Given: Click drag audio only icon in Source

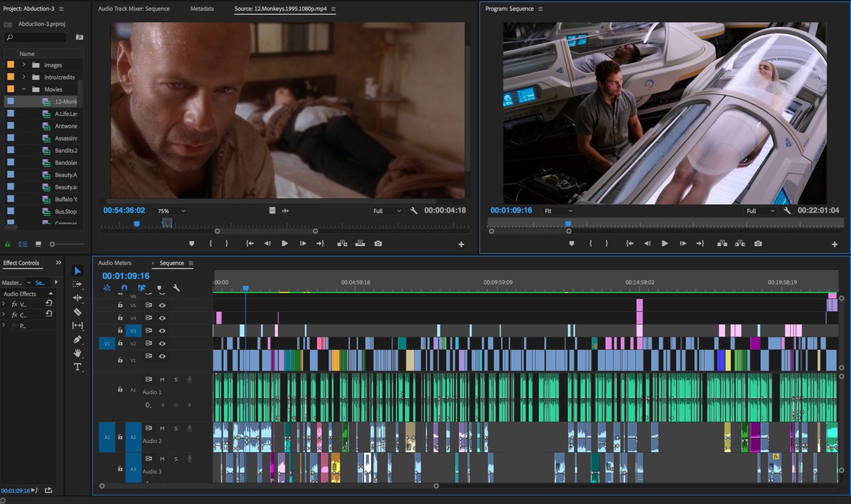Looking at the screenshot, I should point(286,211).
